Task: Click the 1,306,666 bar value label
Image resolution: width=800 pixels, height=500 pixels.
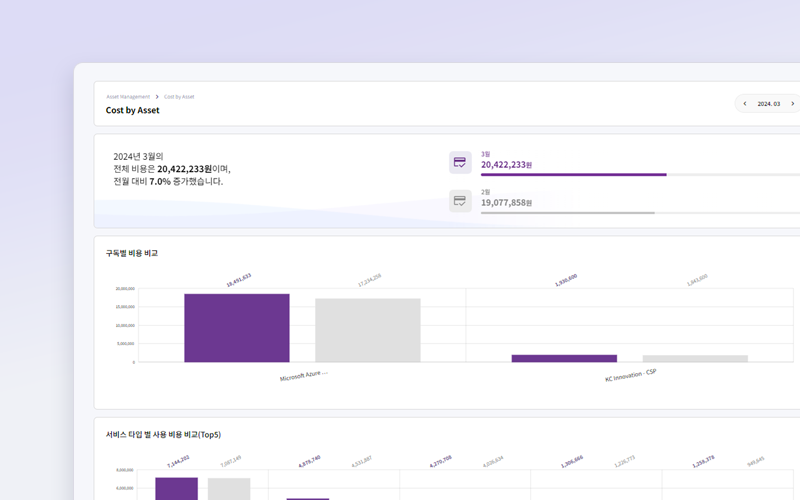Action: (572, 461)
